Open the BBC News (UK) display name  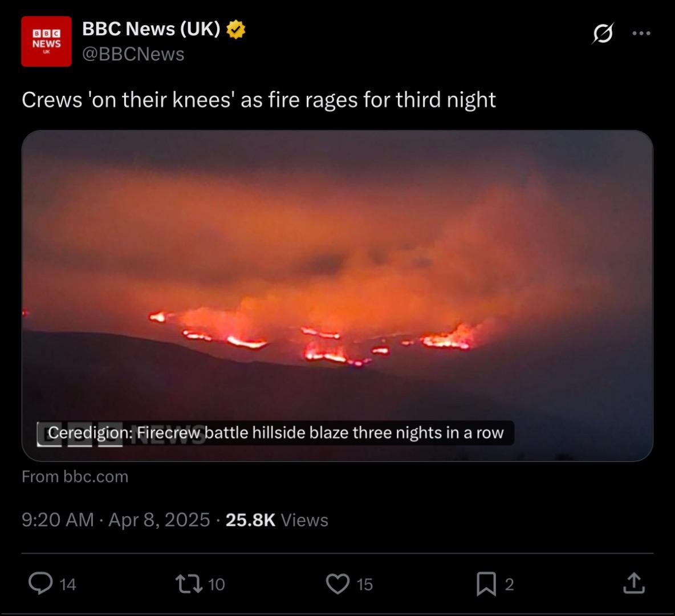(x=151, y=29)
